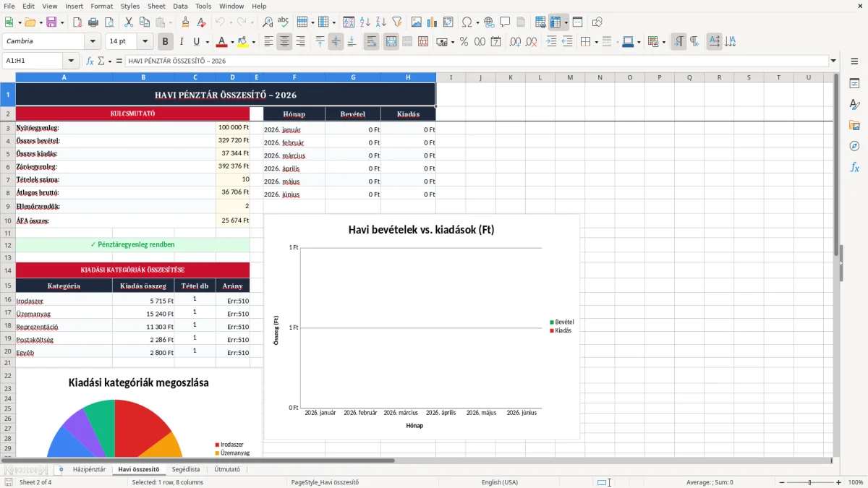
Task: Toggle Bold formatting
Action: click(165, 42)
